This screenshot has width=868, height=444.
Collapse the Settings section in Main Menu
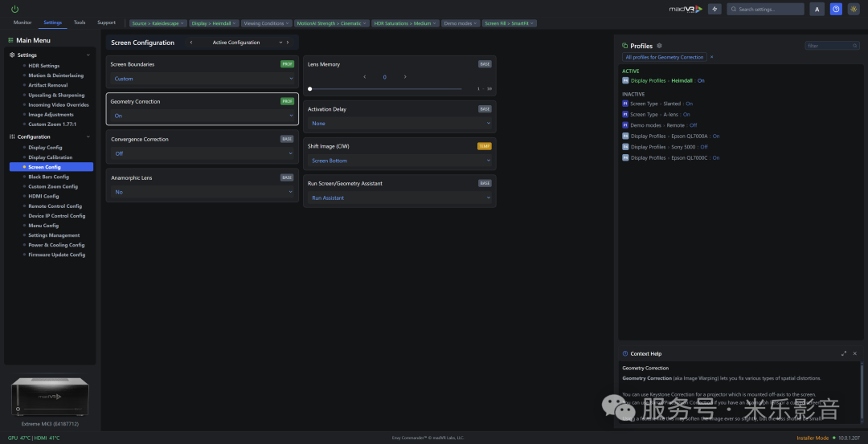pyautogui.click(x=88, y=55)
